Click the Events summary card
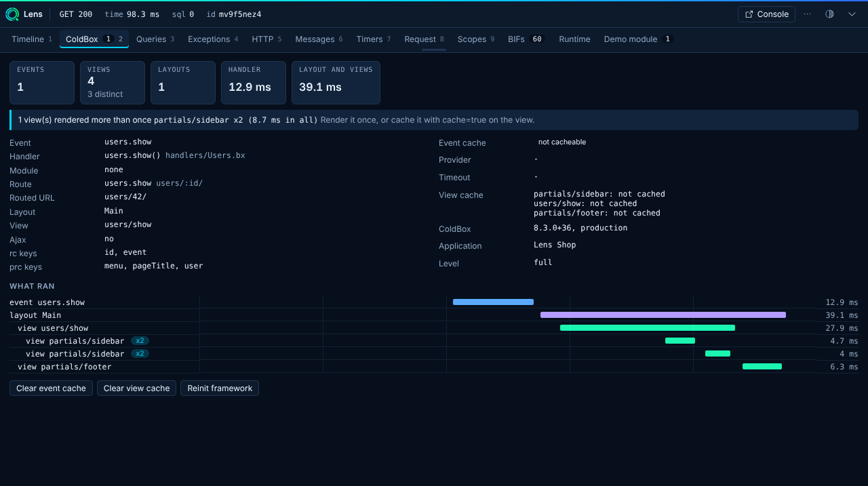The height and width of the screenshot is (486, 868). click(x=42, y=83)
